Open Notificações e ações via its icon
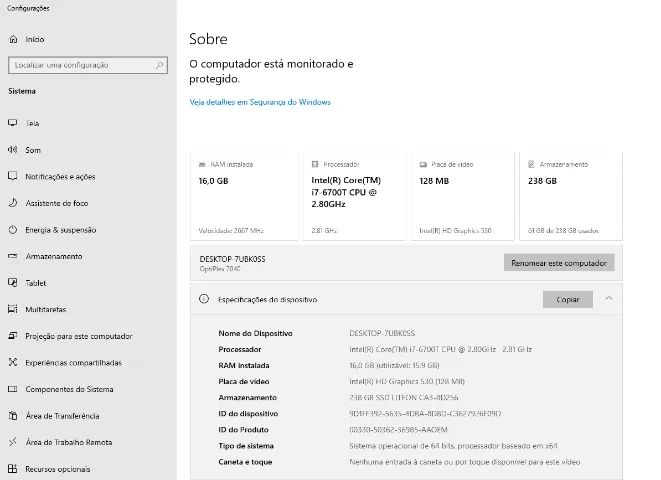Screen dimensions: 661x480 coord(13,176)
